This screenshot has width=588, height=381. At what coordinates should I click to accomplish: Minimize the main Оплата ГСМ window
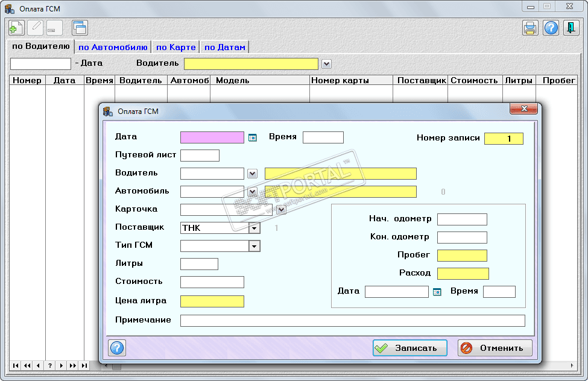click(530, 7)
